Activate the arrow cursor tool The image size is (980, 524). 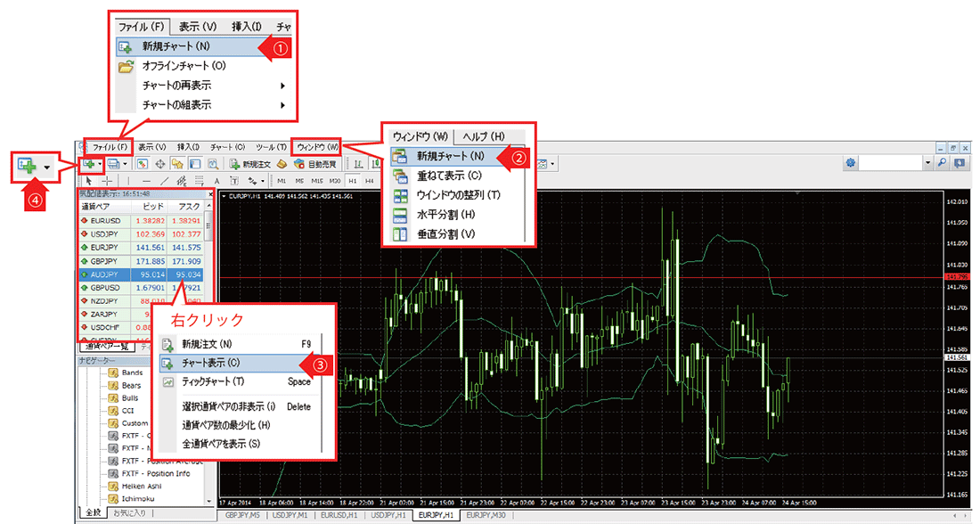89,181
